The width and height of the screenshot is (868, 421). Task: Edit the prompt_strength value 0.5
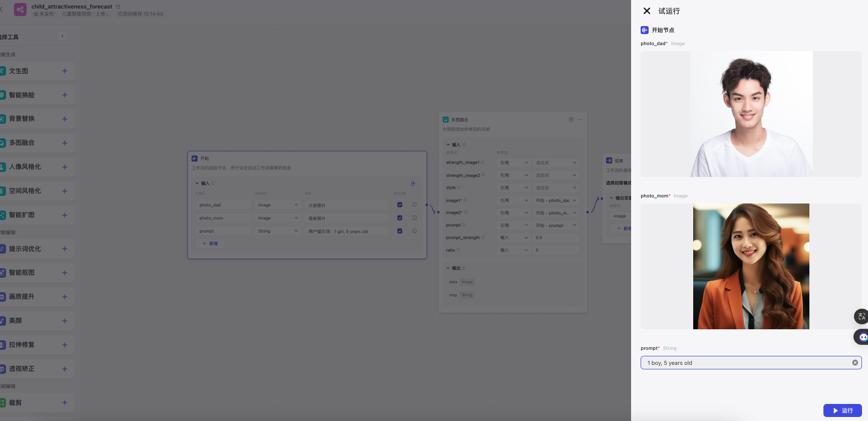(556, 238)
